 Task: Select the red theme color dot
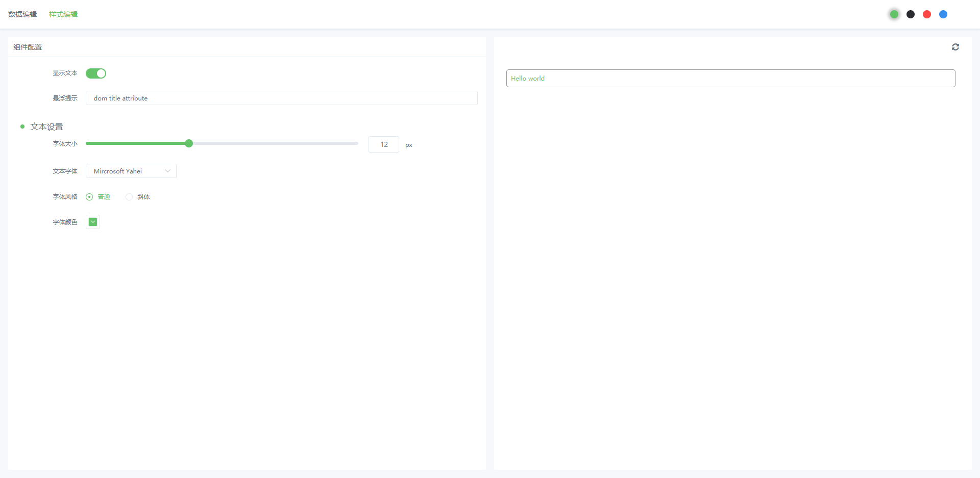coord(927,14)
